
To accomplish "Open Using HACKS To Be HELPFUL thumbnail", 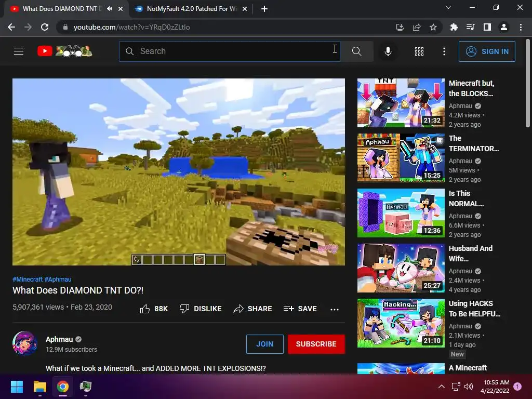I will (x=401, y=323).
